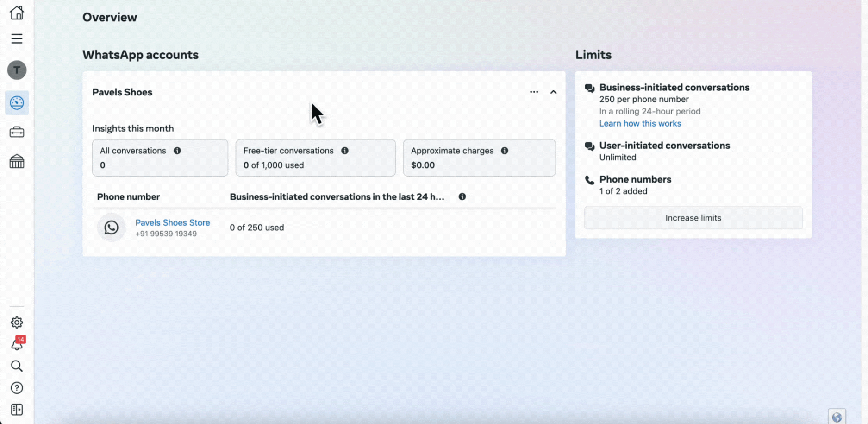Show info for All conversations

pyautogui.click(x=177, y=151)
